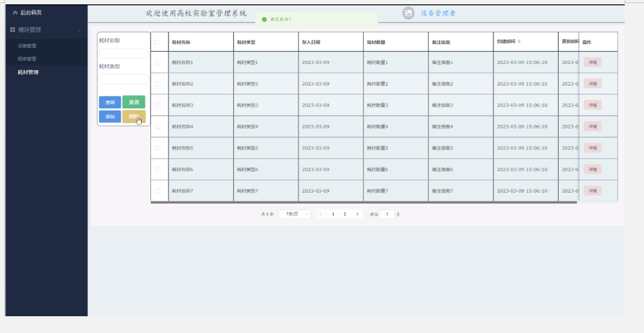644x333 pixels.
Task: Collapse the 模块管理 chevron arrow
Action: (80, 30)
